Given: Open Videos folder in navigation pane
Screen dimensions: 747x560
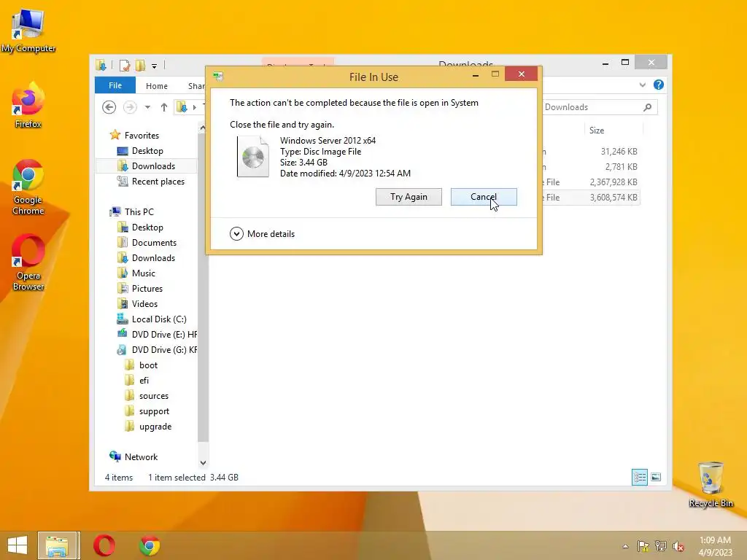Looking at the screenshot, I should pyautogui.click(x=138, y=304).
